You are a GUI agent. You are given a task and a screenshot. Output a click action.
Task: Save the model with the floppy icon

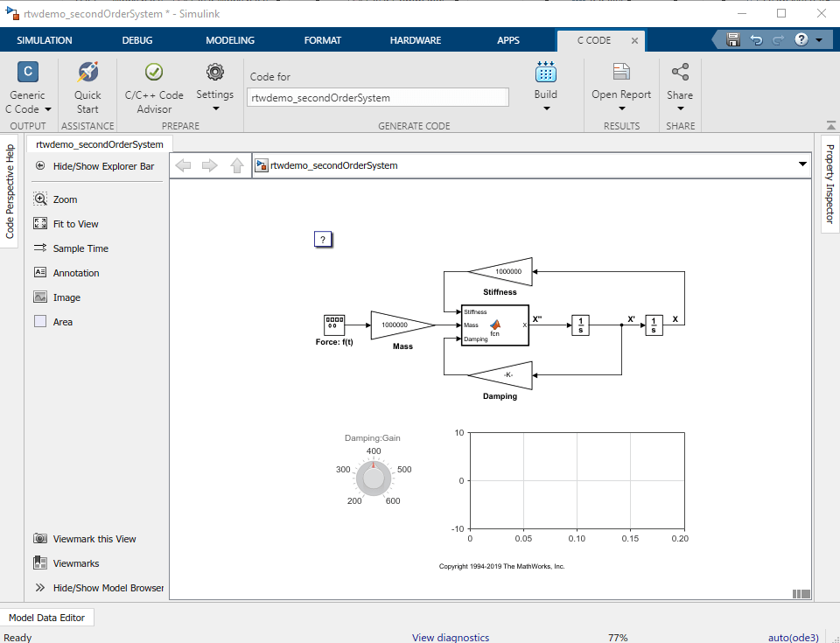coord(733,39)
